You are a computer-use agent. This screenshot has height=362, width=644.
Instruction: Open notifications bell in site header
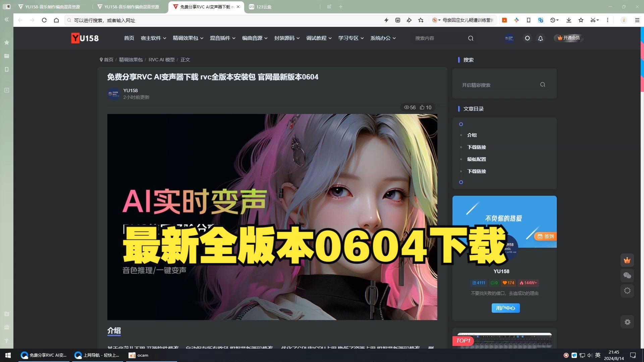[540, 38]
